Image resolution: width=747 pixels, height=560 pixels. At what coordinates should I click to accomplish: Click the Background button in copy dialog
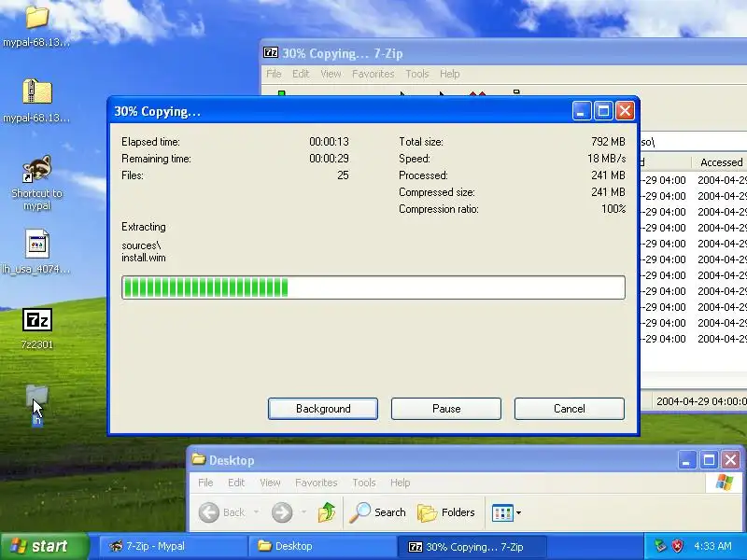coord(323,409)
